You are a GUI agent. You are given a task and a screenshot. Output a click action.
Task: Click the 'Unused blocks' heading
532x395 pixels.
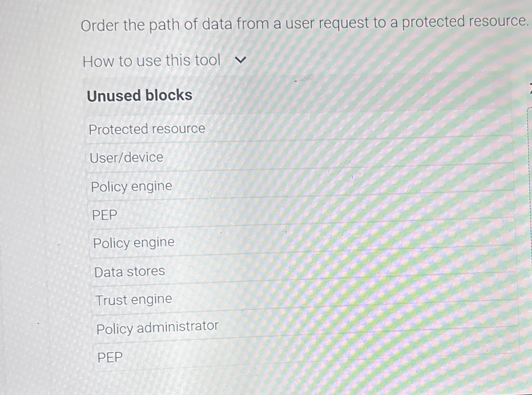pos(139,95)
